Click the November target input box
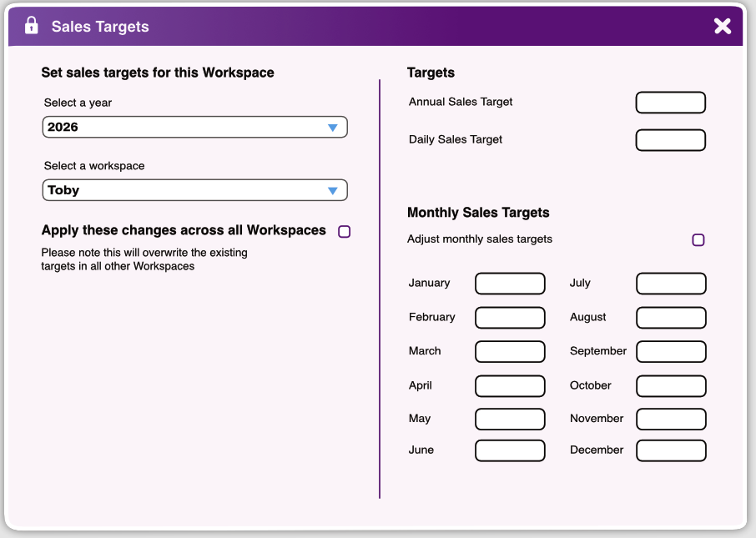This screenshot has width=756, height=538. click(x=671, y=420)
